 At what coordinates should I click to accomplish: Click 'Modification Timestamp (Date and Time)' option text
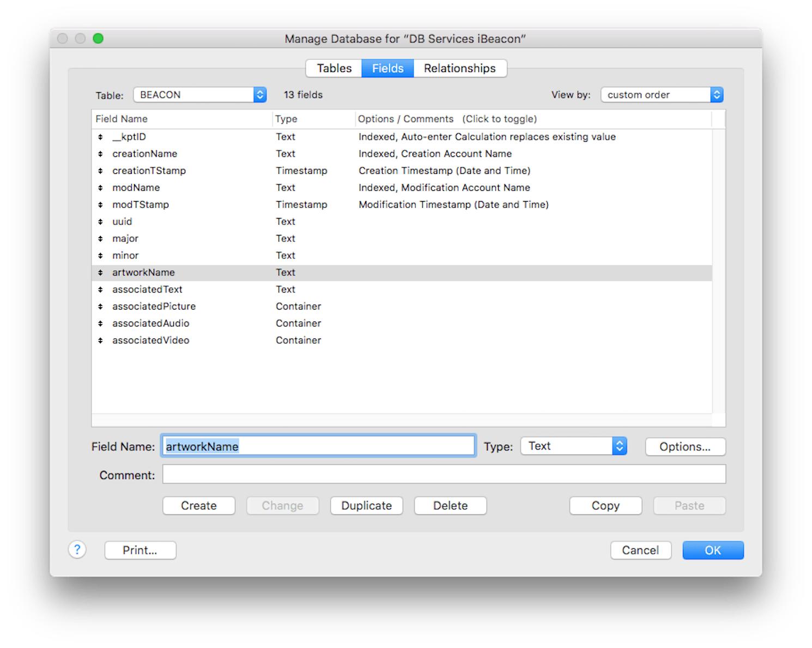453,205
